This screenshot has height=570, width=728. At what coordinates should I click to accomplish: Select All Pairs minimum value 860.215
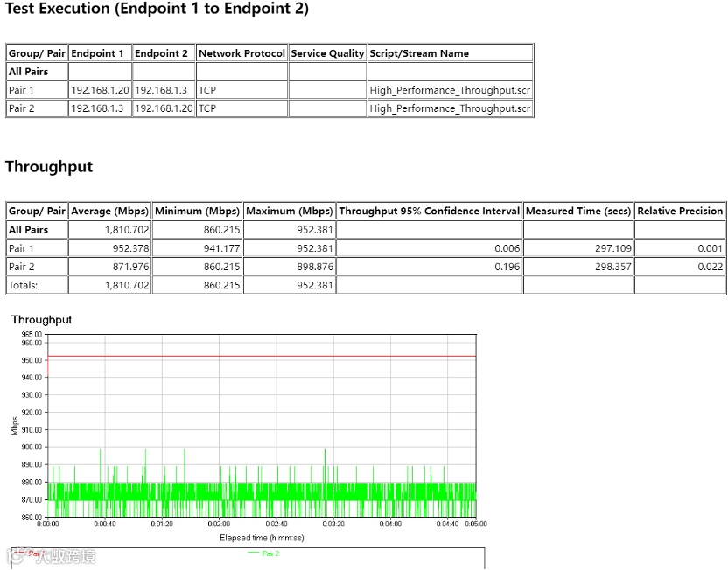point(221,230)
